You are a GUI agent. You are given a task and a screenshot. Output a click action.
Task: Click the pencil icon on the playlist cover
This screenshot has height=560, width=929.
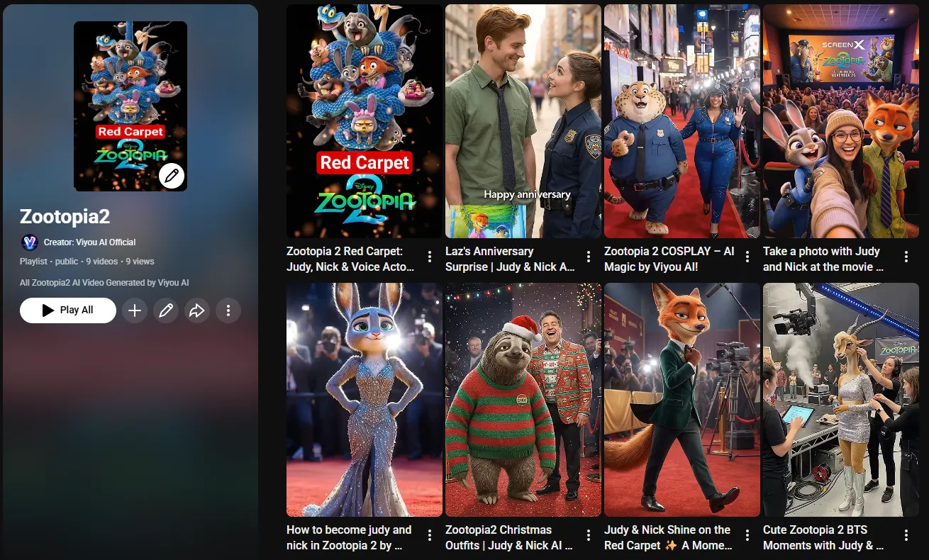pyautogui.click(x=172, y=175)
